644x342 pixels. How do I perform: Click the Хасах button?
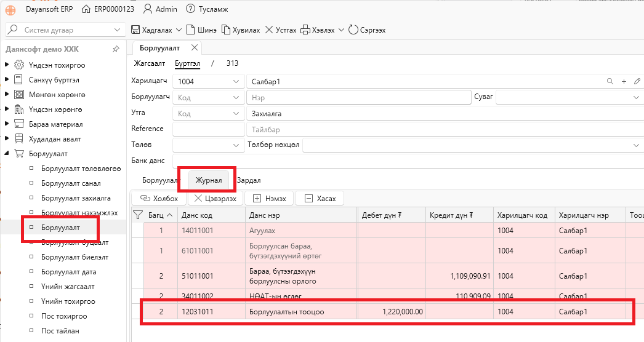(320, 198)
